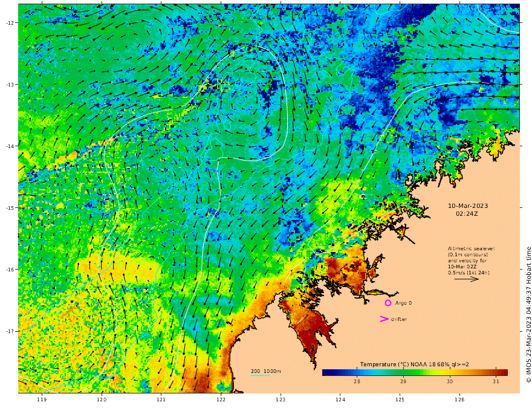Click the 'Argo 0' legend text
The height and width of the screenshot is (411, 532).
403,303
